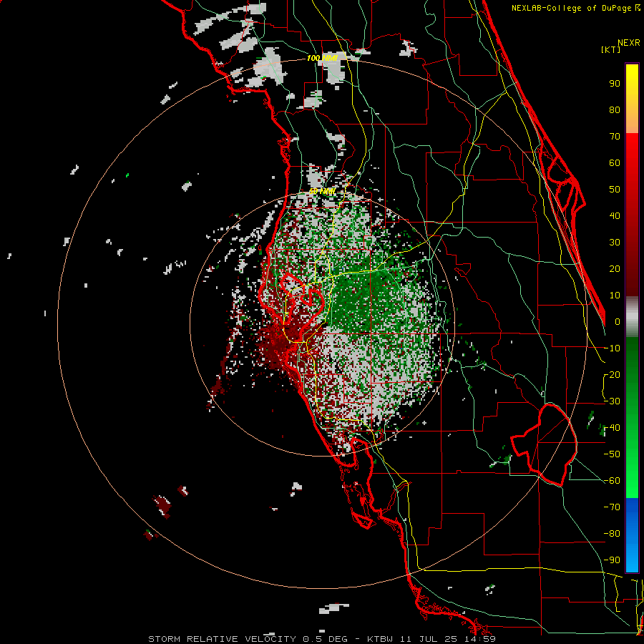Click the [KT] units label

pos(610,49)
